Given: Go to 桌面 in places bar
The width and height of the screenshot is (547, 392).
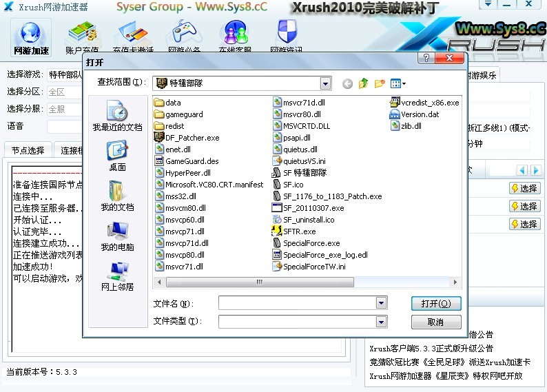Looking at the screenshot, I should (x=117, y=156).
